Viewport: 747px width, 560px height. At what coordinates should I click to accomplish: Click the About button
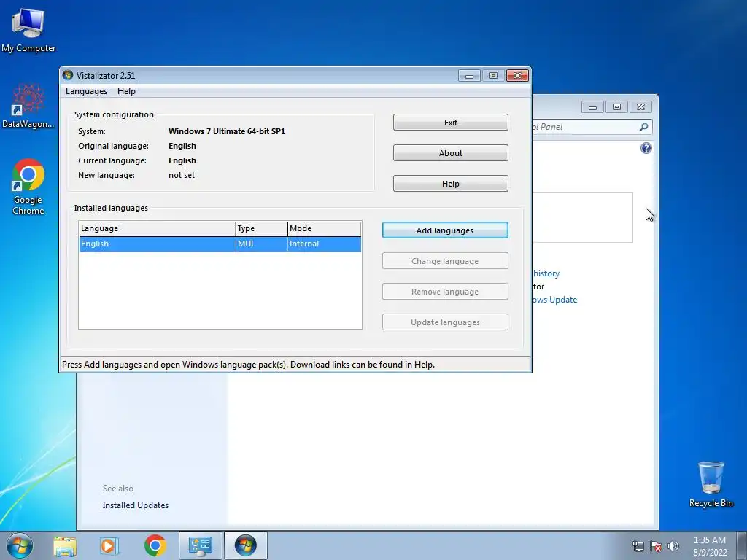[x=451, y=153]
